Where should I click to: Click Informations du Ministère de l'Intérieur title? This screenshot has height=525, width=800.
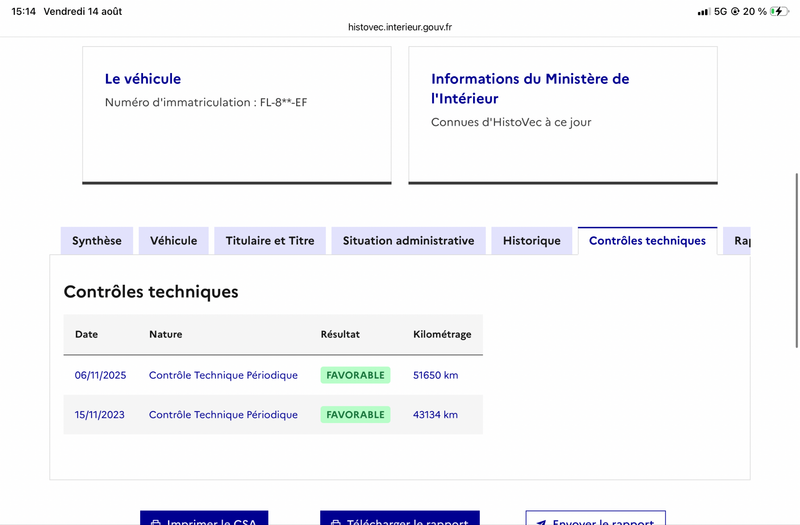[x=530, y=88]
